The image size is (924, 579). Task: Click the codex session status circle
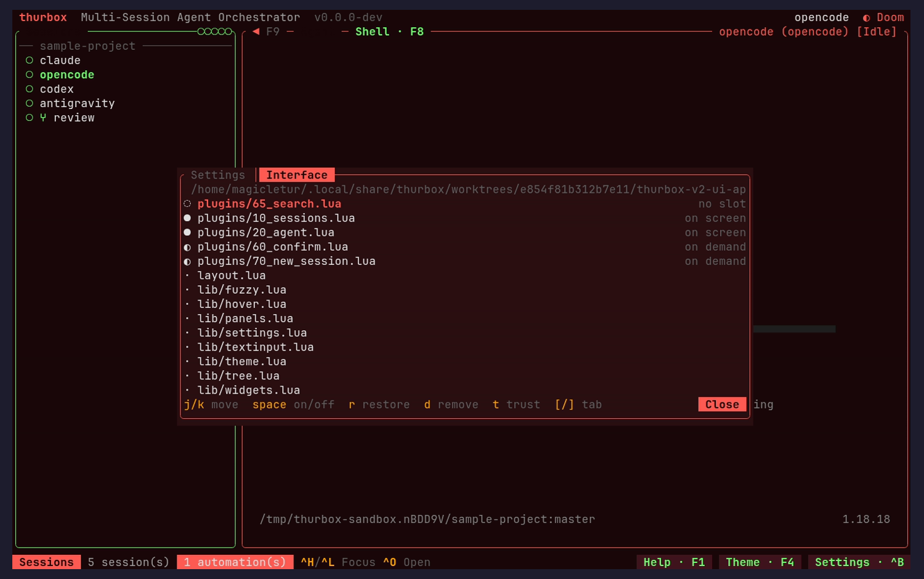pos(29,89)
